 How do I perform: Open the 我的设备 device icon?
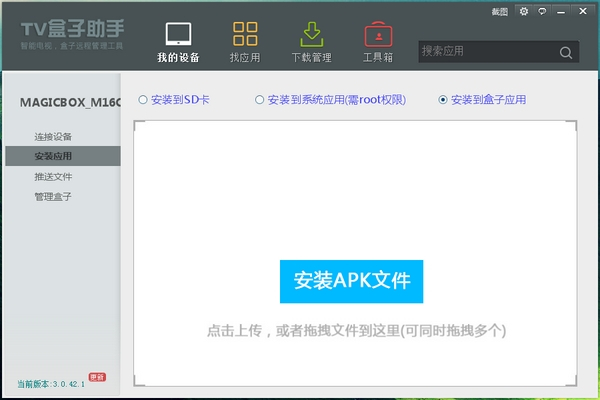click(178, 34)
